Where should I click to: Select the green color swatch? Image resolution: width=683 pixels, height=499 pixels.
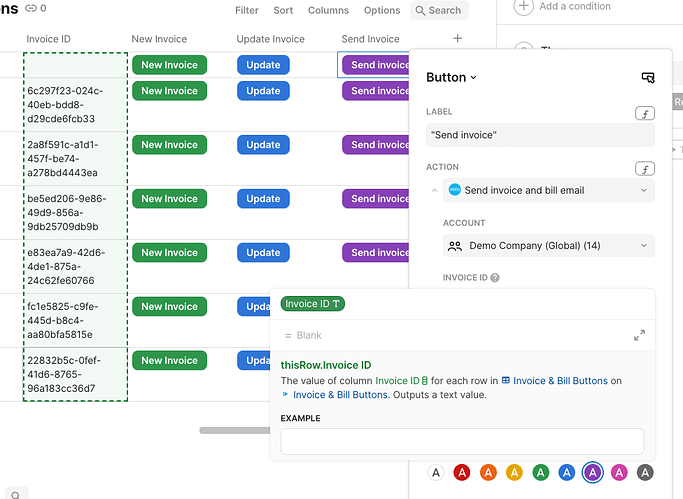(541, 472)
